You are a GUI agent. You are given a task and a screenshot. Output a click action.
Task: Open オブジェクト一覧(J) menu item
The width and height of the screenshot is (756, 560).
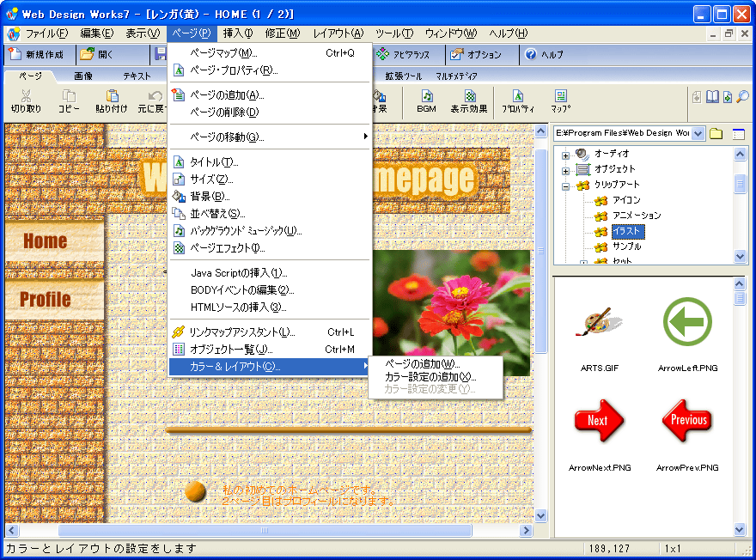point(270,350)
